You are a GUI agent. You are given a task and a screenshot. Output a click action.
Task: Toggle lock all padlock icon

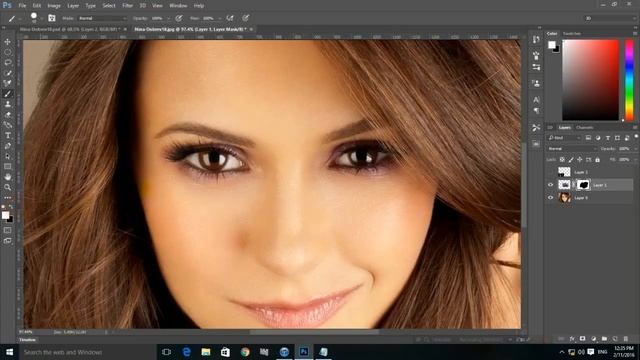[597, 160]
